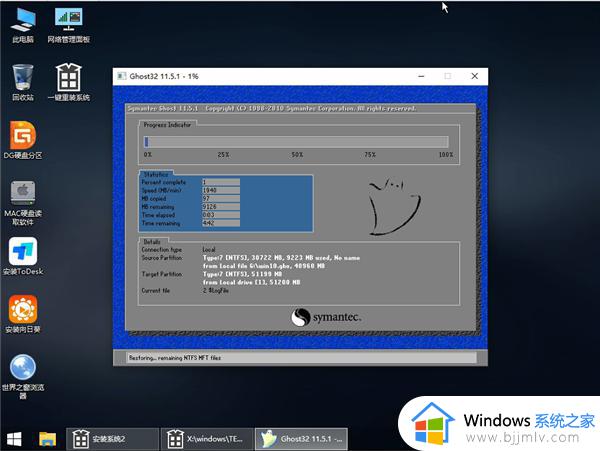This screenshot has width=600, height=451.
Task: Click the Target Partition details text
Action: point(251,278)
